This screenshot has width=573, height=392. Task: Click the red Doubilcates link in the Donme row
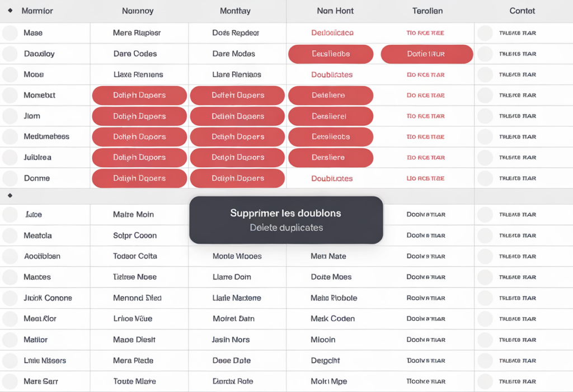(332, 178)
